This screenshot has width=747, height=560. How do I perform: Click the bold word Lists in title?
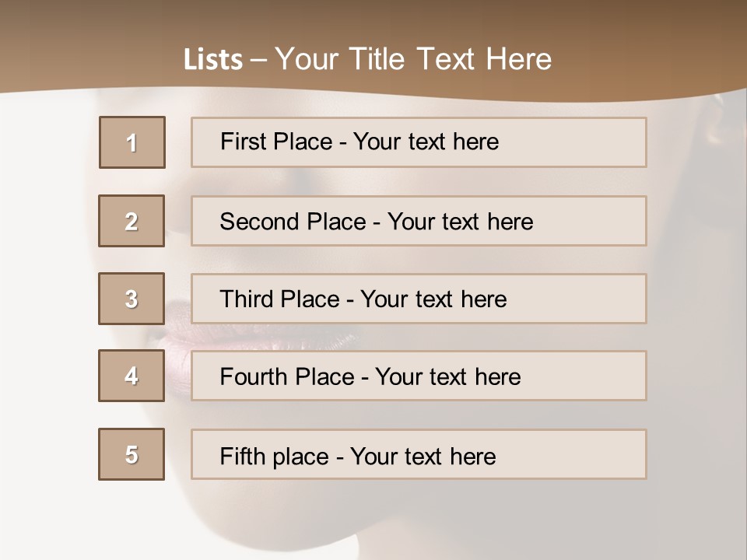coord(213,60)
